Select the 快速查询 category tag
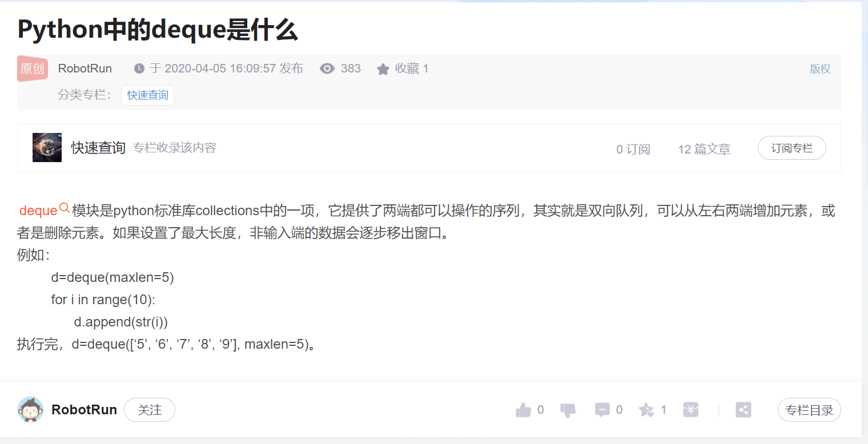The width and height of the screenshot is (868, 444). (147, 95)
